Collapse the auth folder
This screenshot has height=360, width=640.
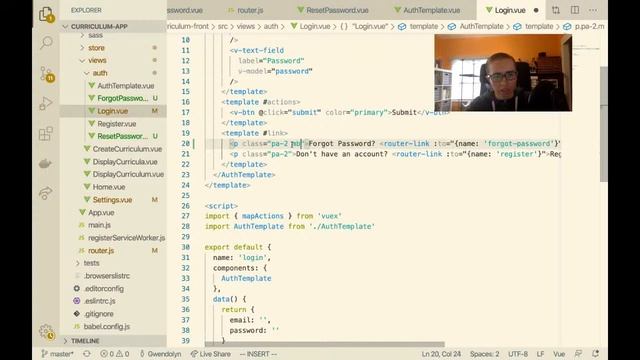coord(100,73)
